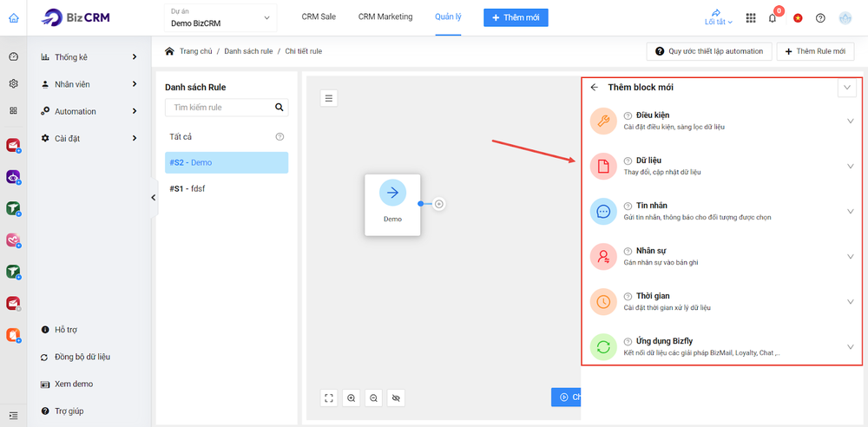Image resolution: width=868 pixels, height=427 pixels.
Task: Zoom in on the rule canvas
Action: (352, 397)
